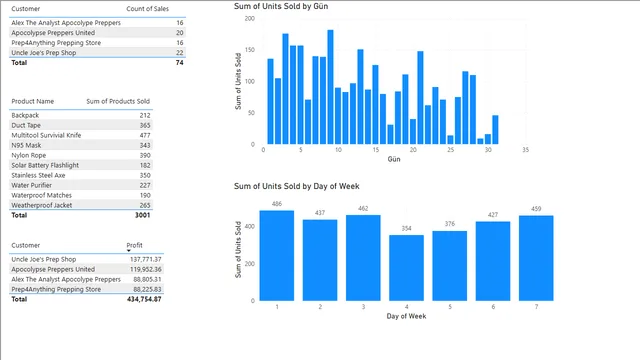Select the day 6 bar labeled 427
The width and height of the screenshot is (640, 360).
click(x=493, y=261)
